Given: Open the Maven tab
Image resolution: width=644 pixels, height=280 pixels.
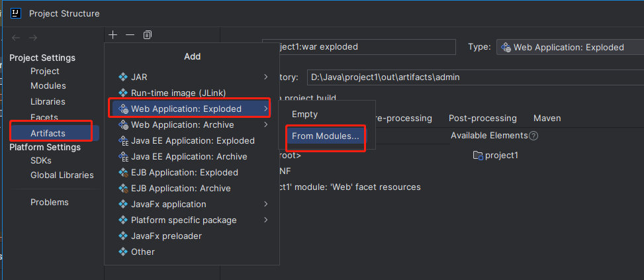Looking at the screenshot, I should coord(547,118).
